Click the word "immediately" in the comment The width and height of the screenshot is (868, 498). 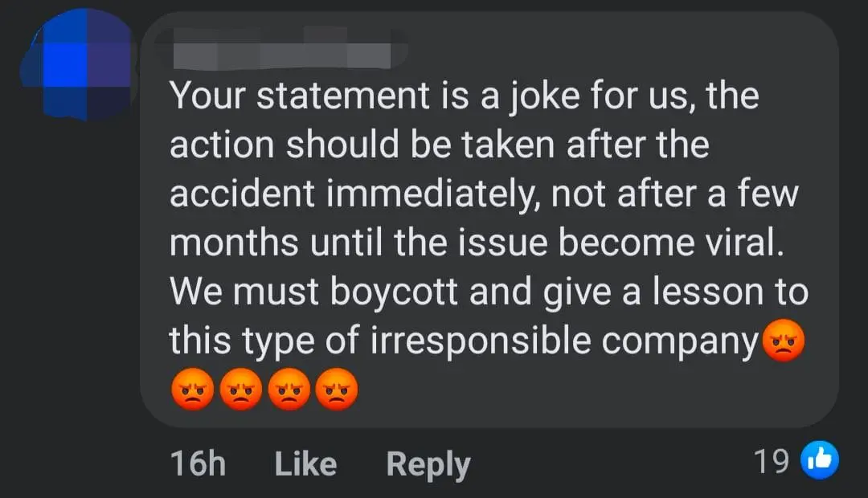click(433, 195)
